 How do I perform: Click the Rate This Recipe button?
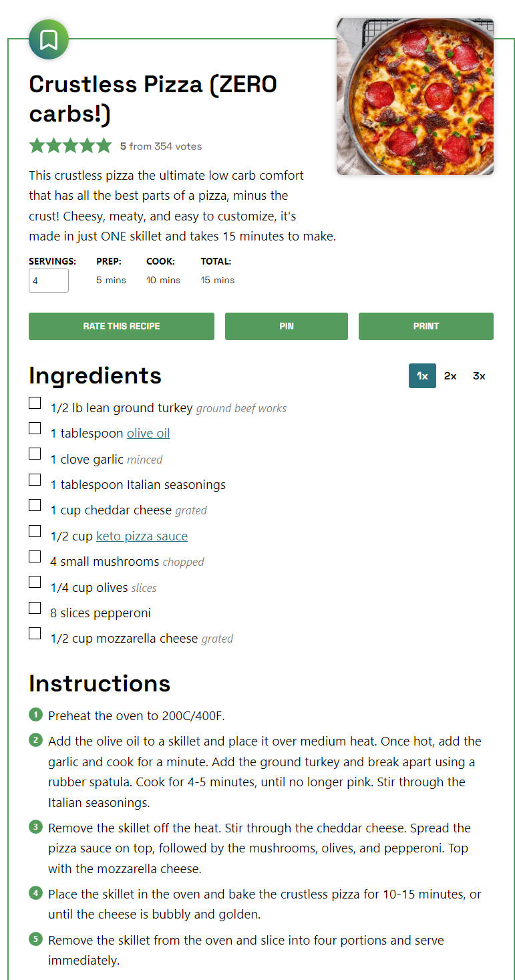122,326
